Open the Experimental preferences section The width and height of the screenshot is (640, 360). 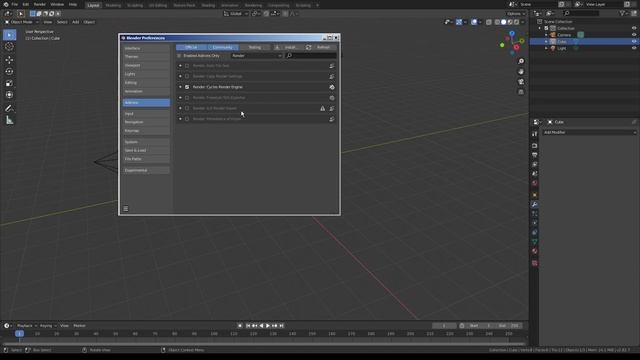146,171
